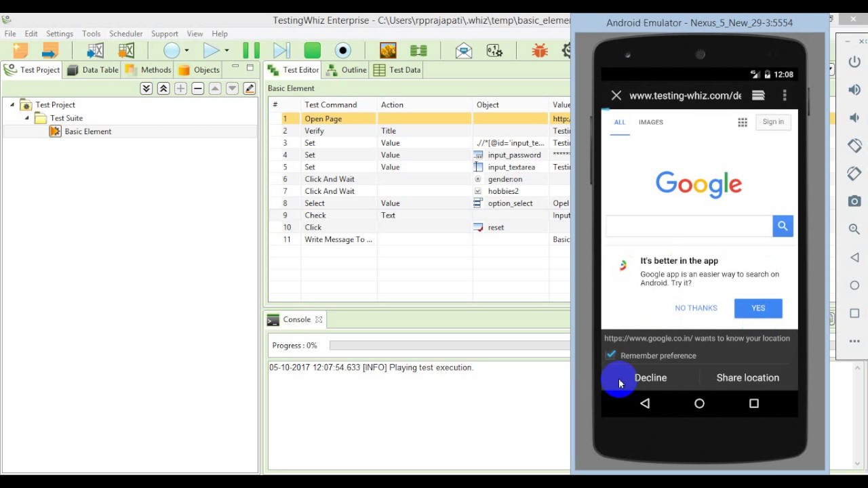This screenshot has height=488, width=868.
Task: Close the Chrome custom tab on phone
Action: 616,96
